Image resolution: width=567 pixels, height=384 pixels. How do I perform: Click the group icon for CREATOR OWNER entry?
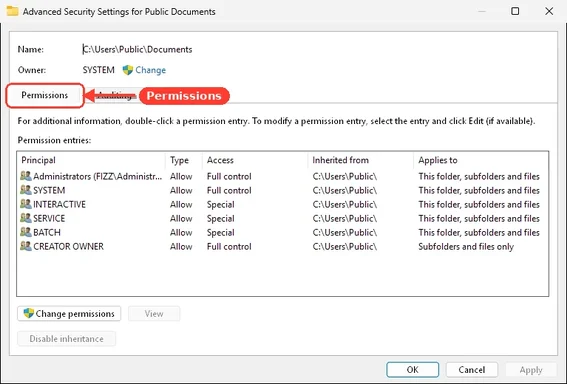(x=26, y=246)
